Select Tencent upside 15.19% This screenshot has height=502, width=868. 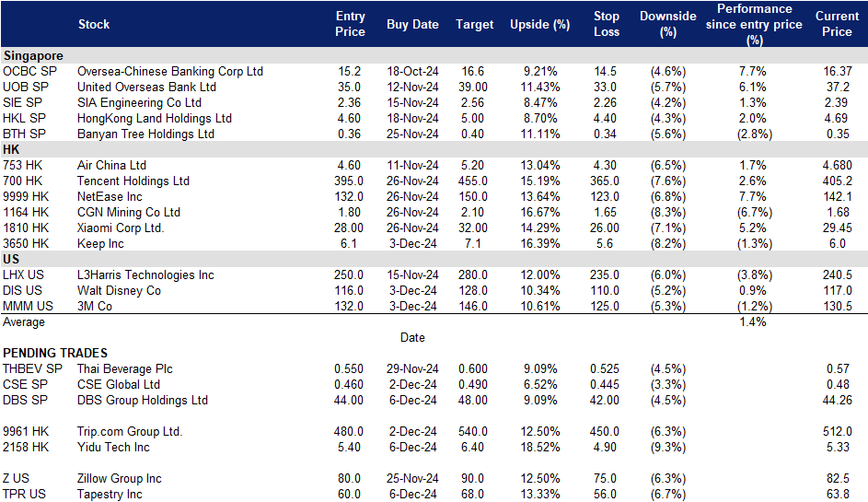(539, 181)
